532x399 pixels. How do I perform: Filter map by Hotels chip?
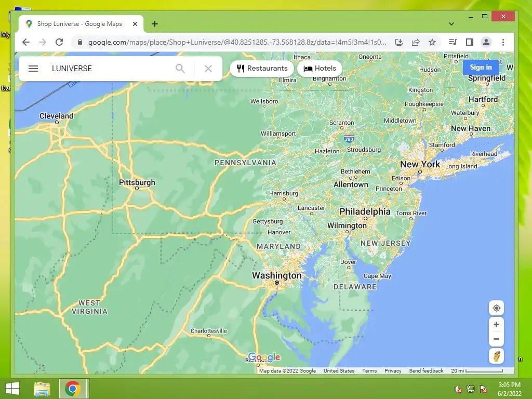click(x=320, y=69)
